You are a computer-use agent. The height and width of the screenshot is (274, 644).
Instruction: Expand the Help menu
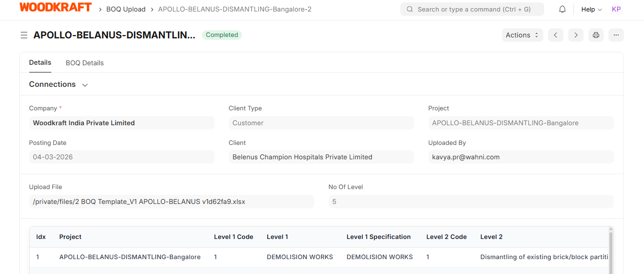tap(591, 9)
